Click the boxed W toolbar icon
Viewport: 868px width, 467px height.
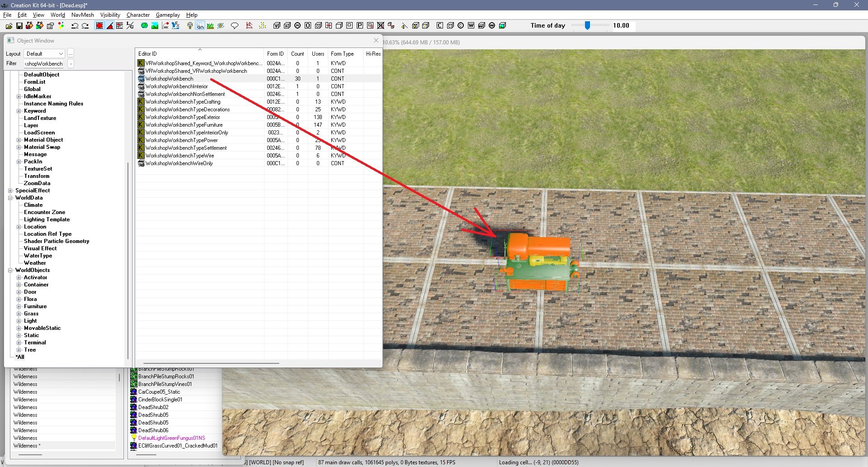pos(471,26)
